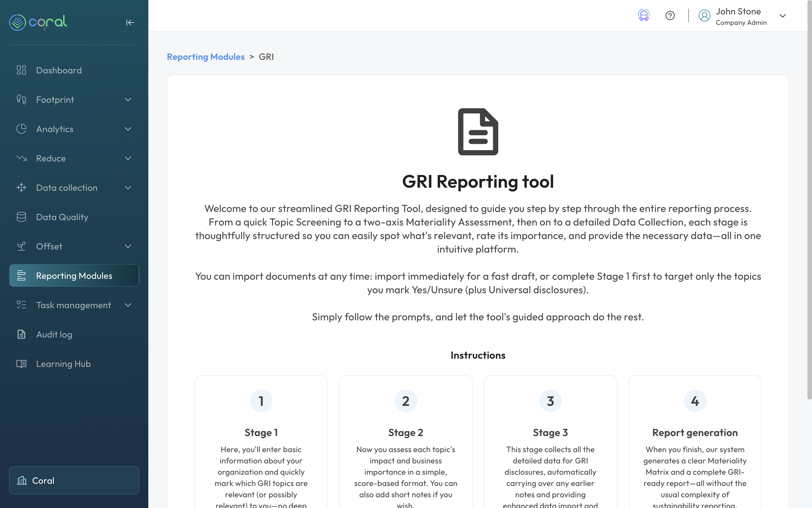Image resolution: width=812 pixels, height=508 pixels.
Task: Open Learning Hub menu item
Action: click(74, 364)
